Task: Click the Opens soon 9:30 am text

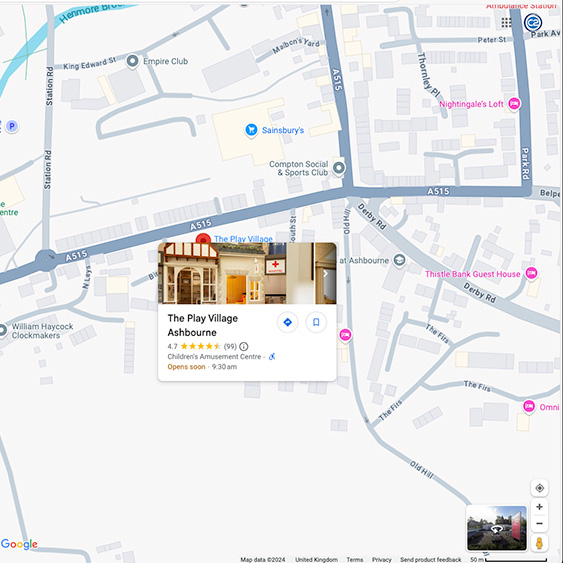Action: pos(202,367)
